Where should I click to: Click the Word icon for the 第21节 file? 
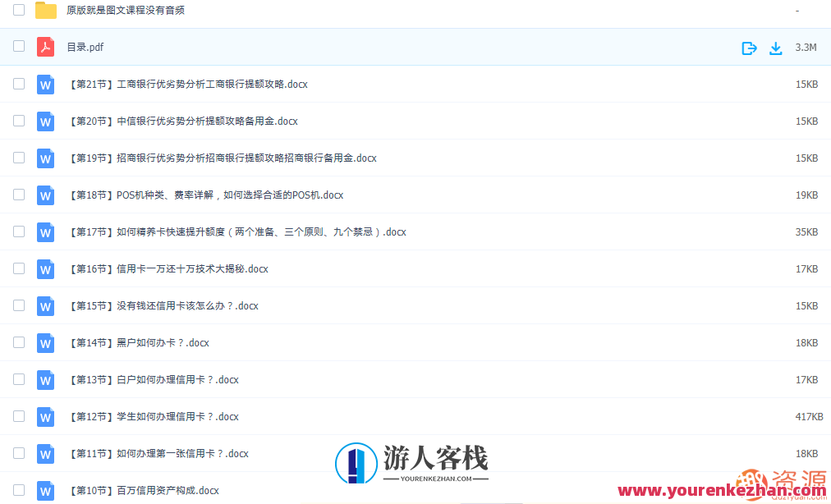tap(45, 84)
